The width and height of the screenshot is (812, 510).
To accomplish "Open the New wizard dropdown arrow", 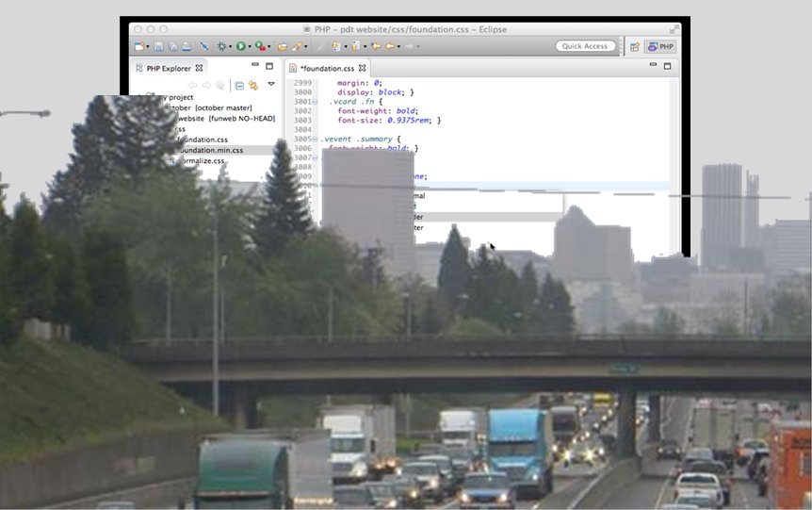I will point(148,46).
